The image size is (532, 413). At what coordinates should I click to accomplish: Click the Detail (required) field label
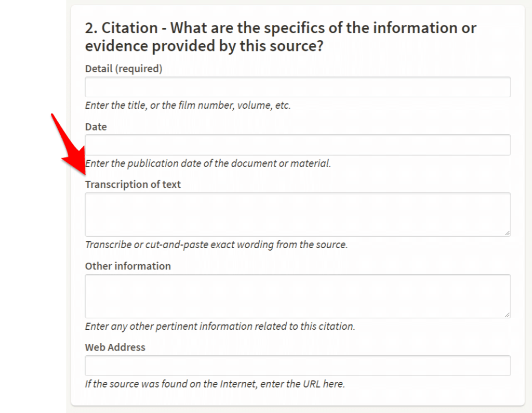click(x=124, y=68)
